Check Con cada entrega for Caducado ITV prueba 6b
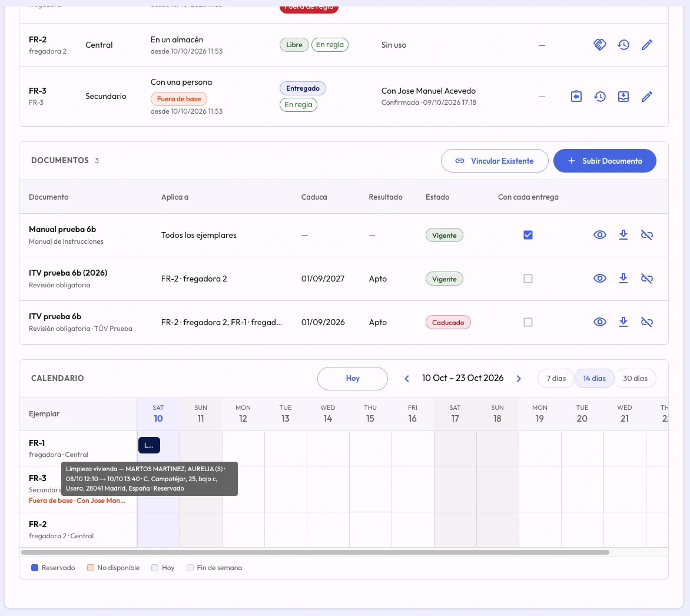This screenshot has height=616, width=690. point(528,322)
